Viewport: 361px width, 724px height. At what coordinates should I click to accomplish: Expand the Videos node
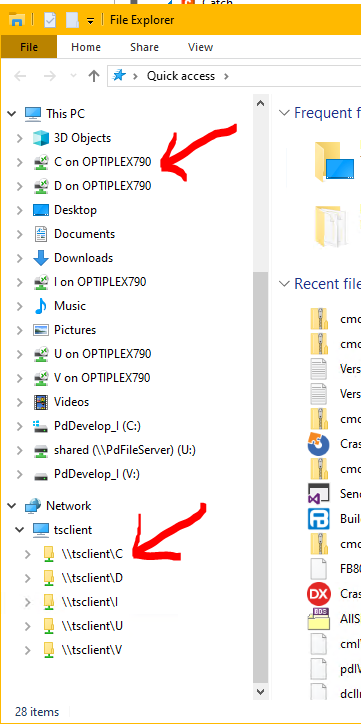point(19,402)
